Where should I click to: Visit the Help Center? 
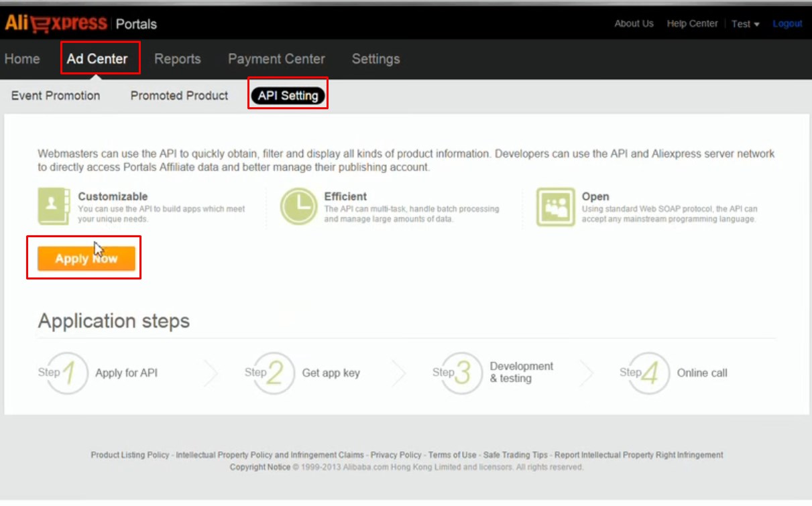[692, 23]
